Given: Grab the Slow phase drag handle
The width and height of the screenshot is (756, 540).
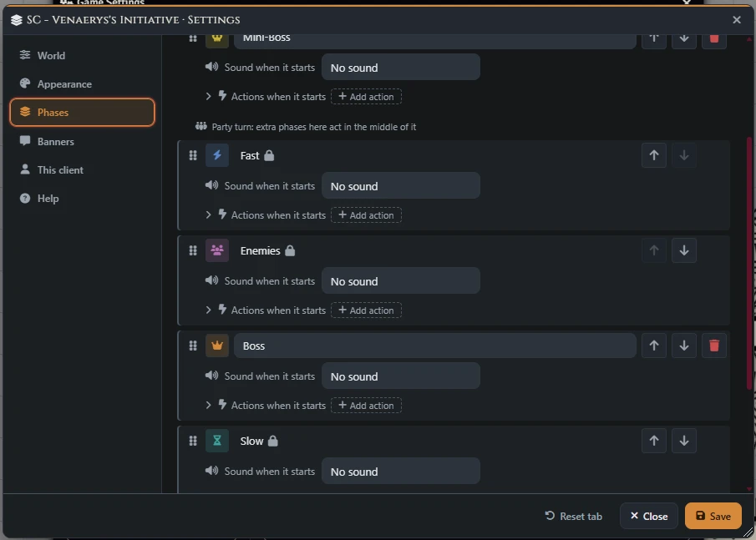Looking at the screenshot, I should point(193,441).
